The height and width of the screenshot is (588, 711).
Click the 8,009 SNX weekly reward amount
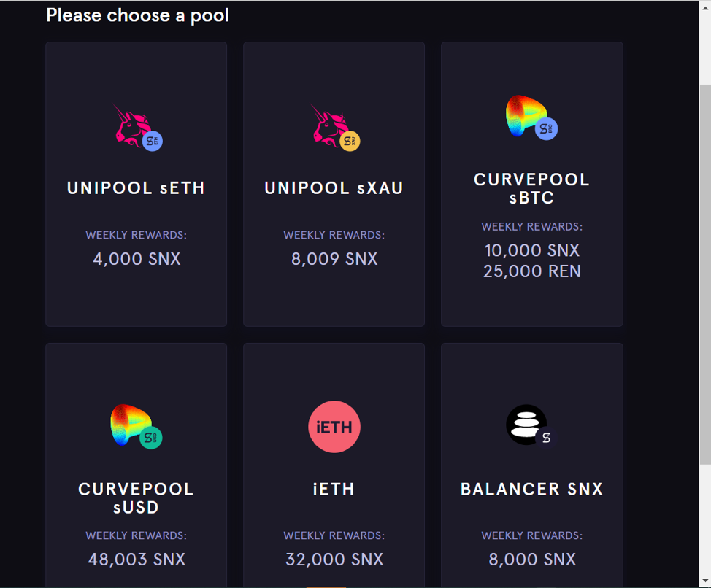[x=334, y=259]
